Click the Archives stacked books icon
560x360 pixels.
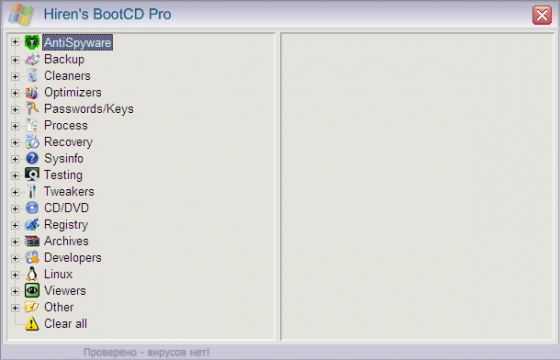point(32,241)
